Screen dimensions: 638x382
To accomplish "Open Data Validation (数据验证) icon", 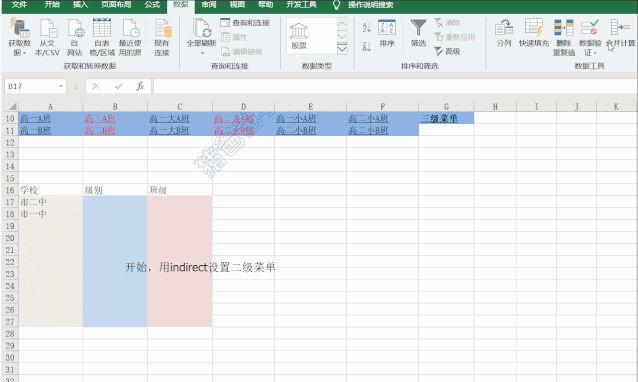I will 590,28.
